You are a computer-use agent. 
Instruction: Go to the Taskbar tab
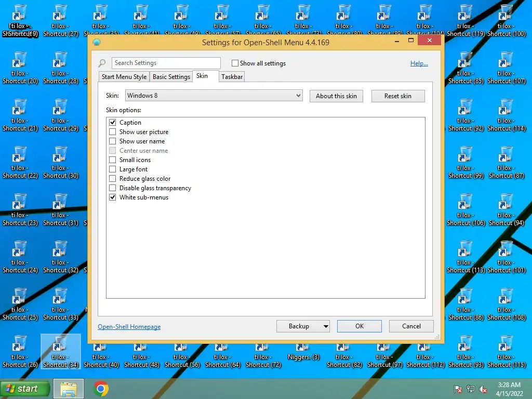pyautogui.click(x=232, y=77)
